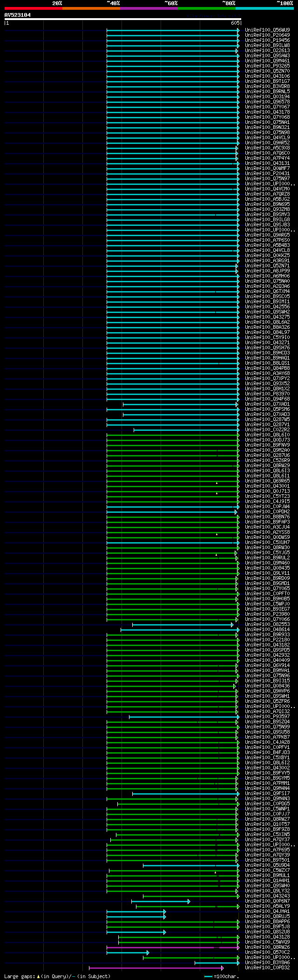Viewport: 298px width, 980px height.
Task: Select the UniRef100_B3VDR8 label
Action: 267,87
